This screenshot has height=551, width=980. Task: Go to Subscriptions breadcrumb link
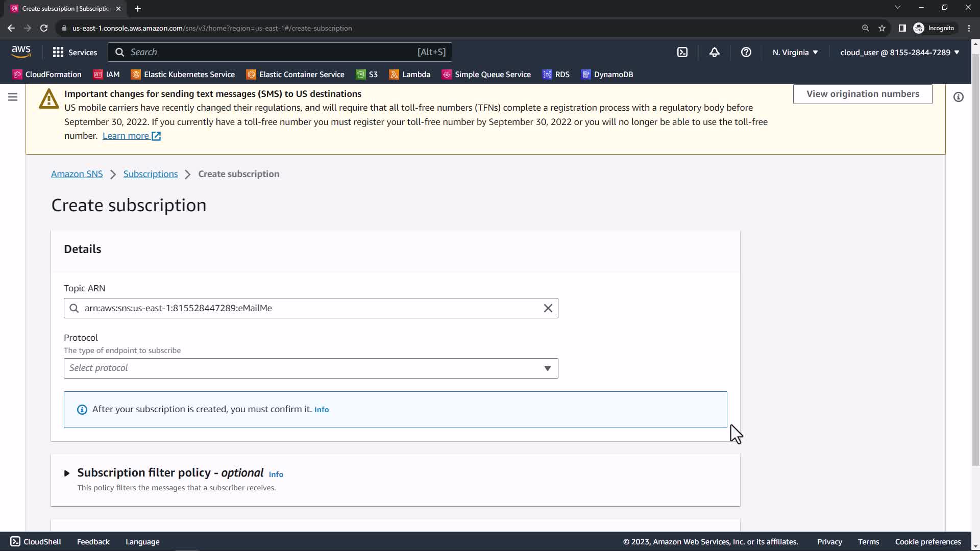[151, 174]
